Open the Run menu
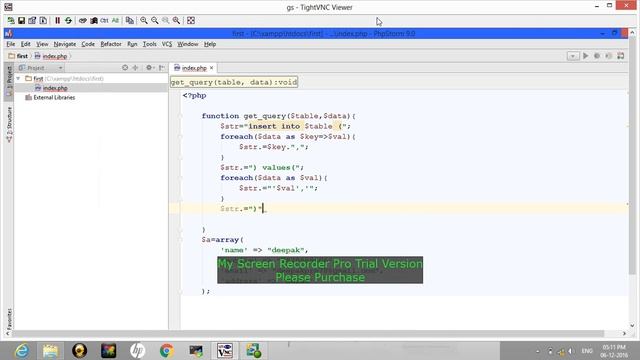 click(x=132, y=44)
